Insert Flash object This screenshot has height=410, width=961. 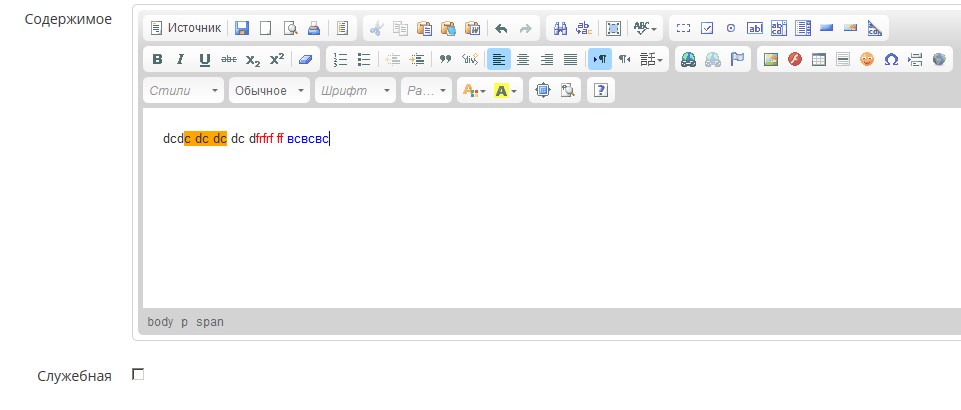click(795, 59)
